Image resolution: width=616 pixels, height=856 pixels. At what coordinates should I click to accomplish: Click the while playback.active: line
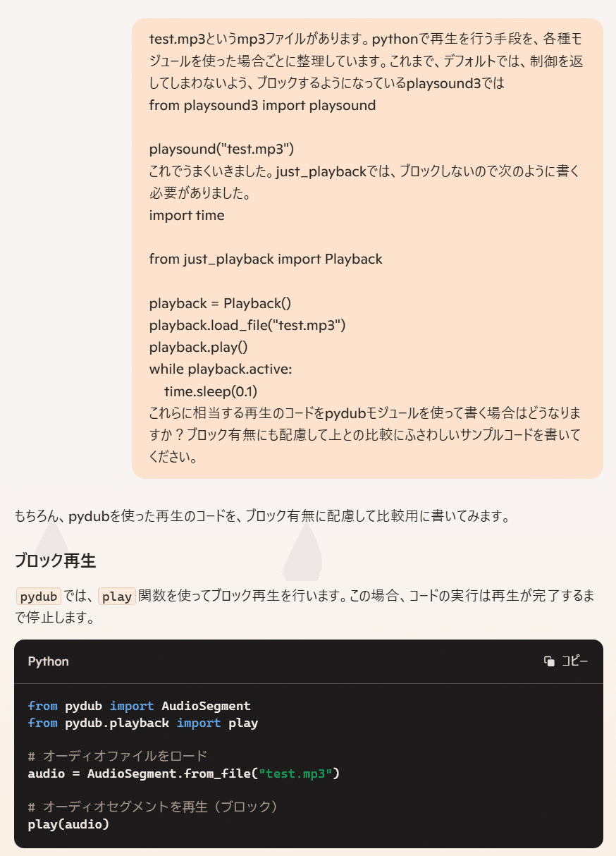point(221,369)
